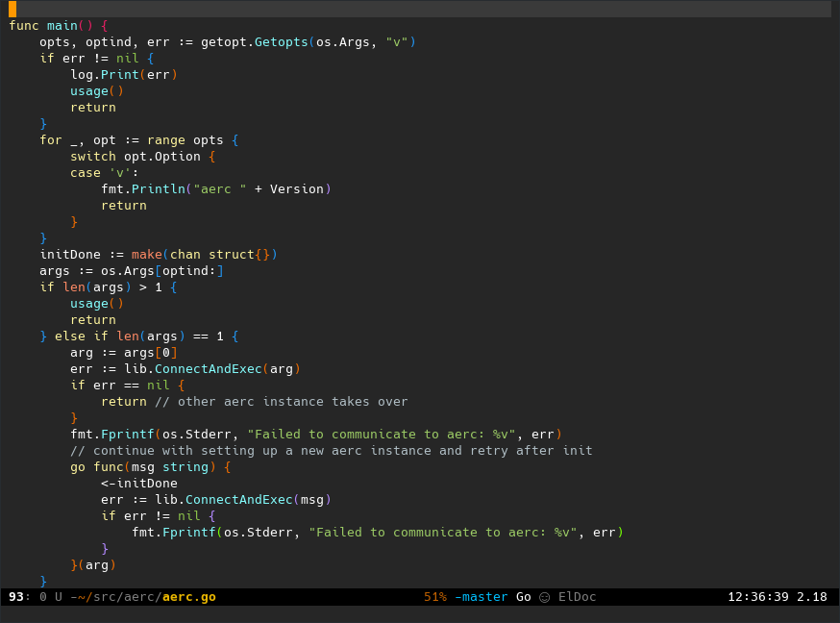This screenshot has height=623, width=840.
Task: Click the Version variable in fmt.Println
Action: [x=298, y=188]
